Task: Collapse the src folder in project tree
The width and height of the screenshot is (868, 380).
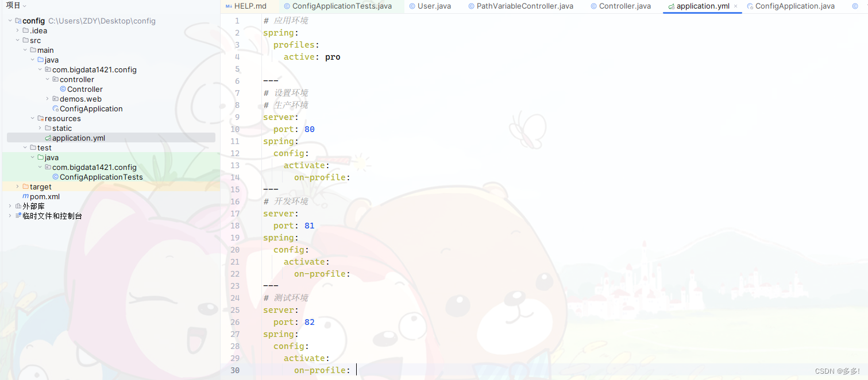Action: (17, 40)
